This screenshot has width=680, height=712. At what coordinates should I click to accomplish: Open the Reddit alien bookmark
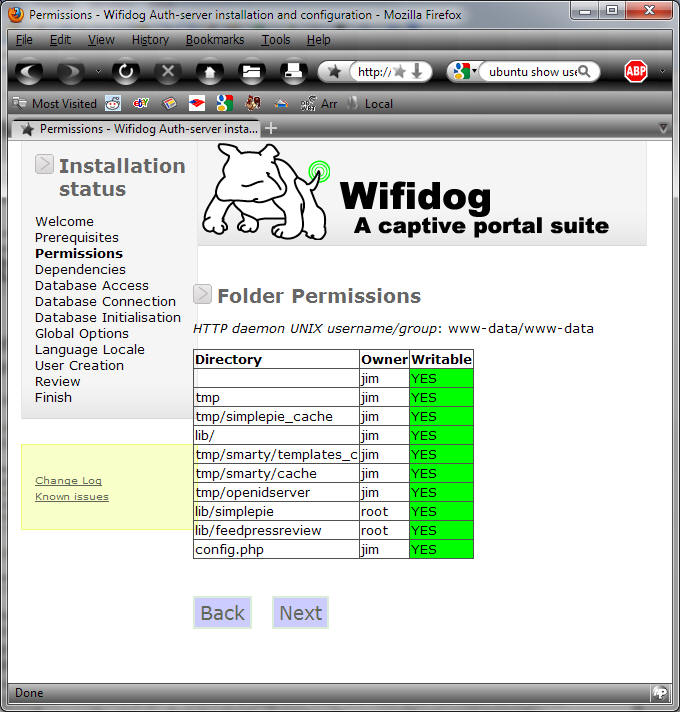113,104
